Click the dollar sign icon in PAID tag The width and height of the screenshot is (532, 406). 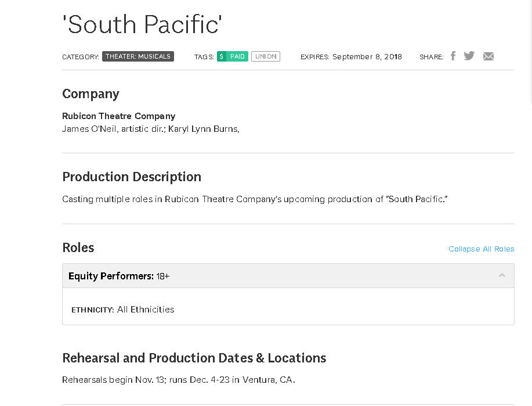(221, 56)
